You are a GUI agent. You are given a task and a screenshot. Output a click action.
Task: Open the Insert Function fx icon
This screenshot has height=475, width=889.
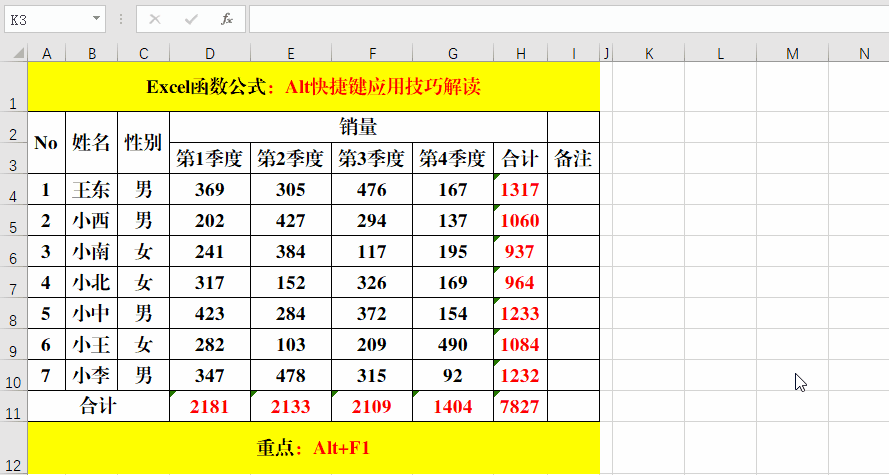click(227, 20)
